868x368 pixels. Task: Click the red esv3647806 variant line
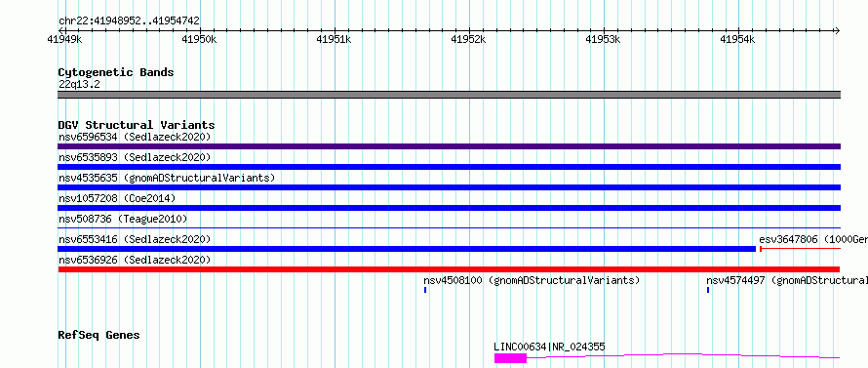(800, 249)
